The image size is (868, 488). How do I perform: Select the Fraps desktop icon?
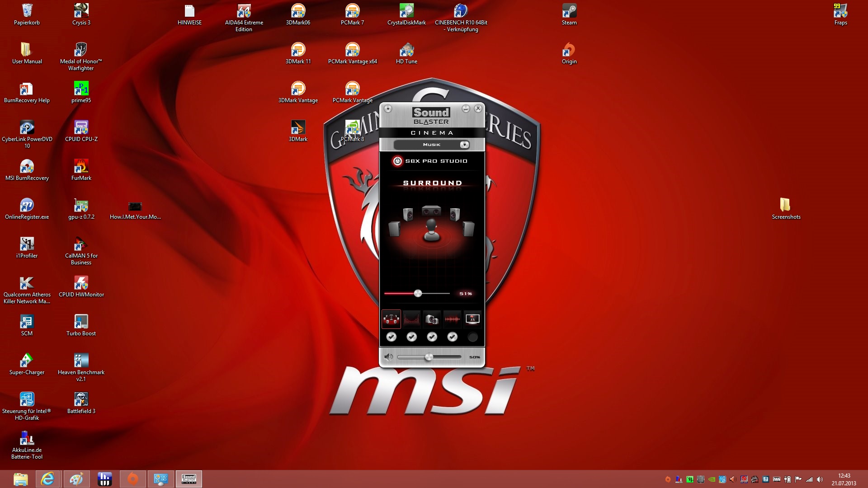(841, 14)
